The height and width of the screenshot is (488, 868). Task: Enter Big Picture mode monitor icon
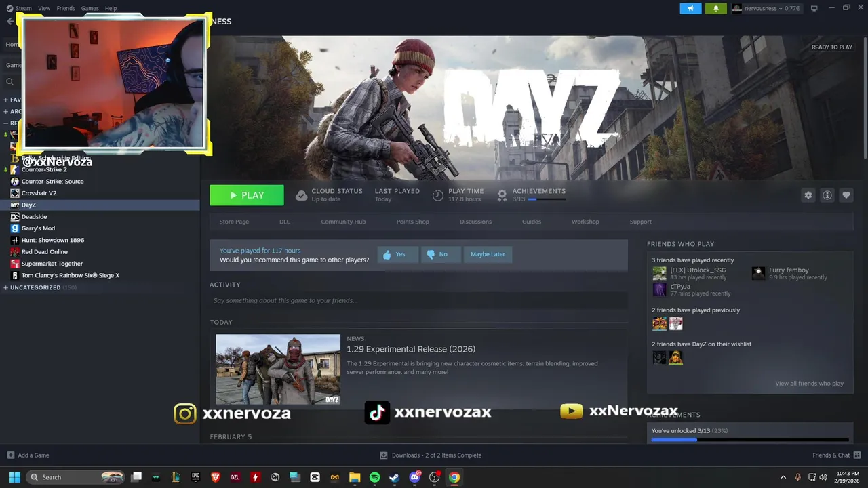814,8
